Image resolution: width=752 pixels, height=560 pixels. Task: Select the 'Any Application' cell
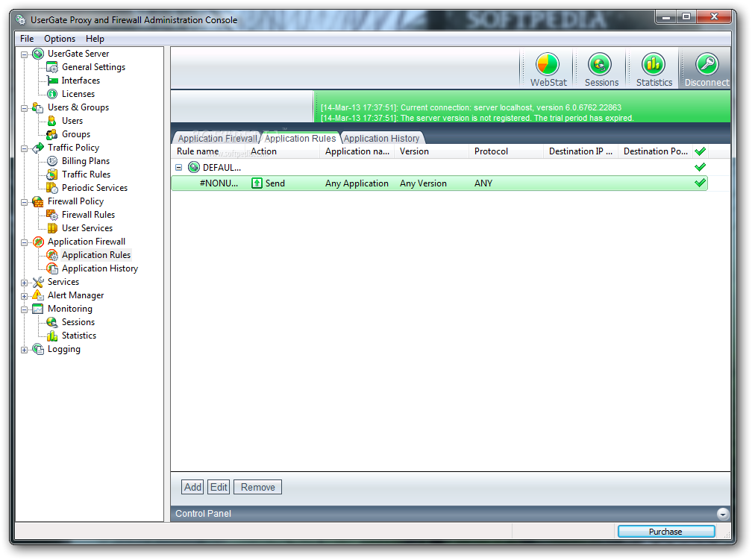click(x=357, y=183)
